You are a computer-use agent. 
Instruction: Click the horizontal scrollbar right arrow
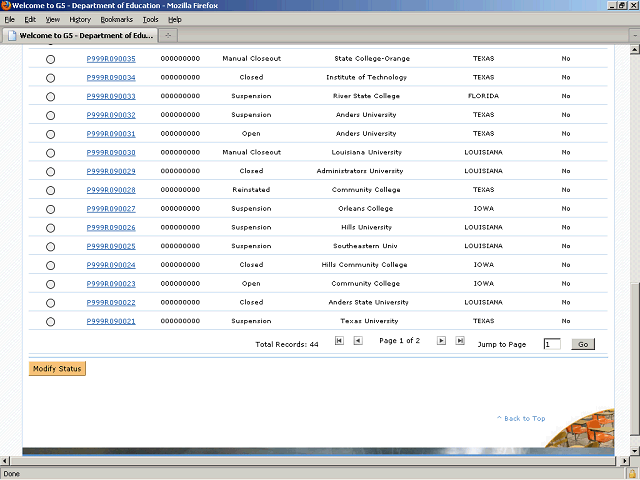[624, 461]
